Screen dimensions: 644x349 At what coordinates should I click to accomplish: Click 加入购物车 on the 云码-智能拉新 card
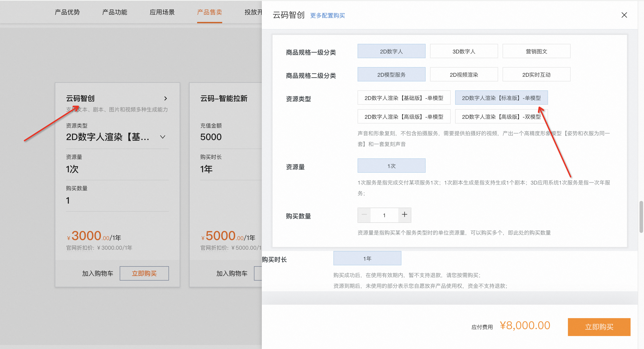pos(232,274)
